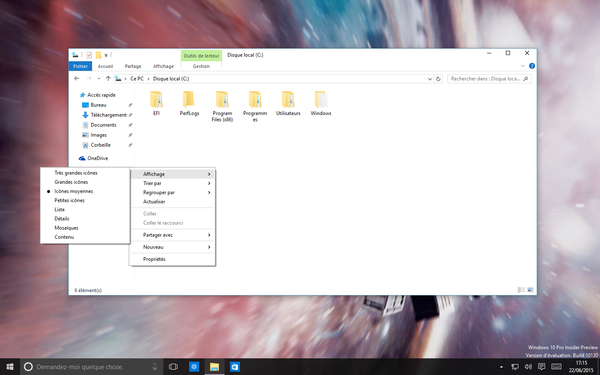Select the Windows folder icon
This screenshot has height=375, width=600.
[321, 99]
